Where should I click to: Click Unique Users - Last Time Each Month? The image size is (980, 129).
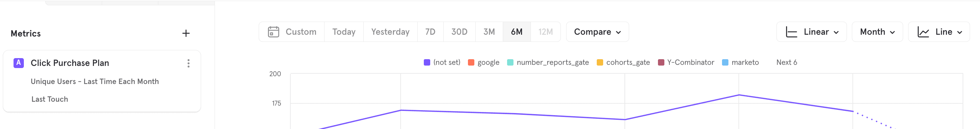click(95, 82)
